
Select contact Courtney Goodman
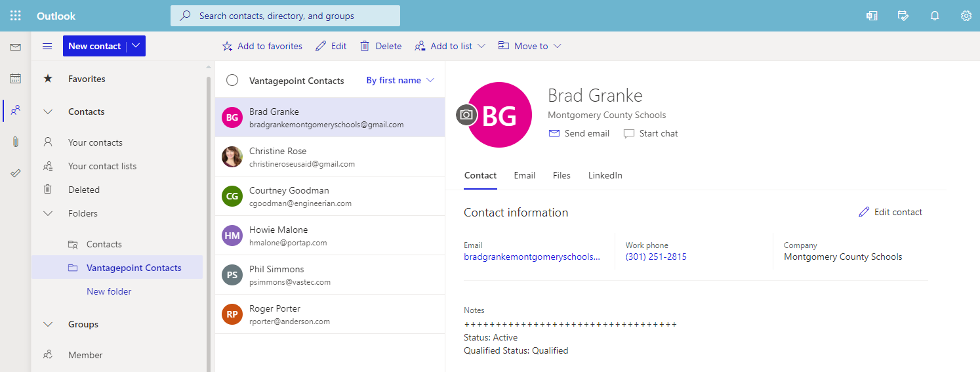tap(330, 196)
